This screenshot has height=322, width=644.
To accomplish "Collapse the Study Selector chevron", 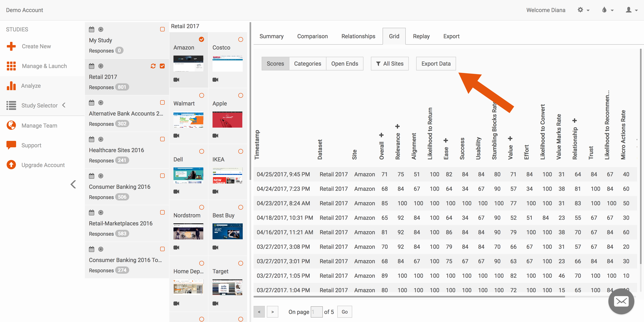I will click(64, 105).
